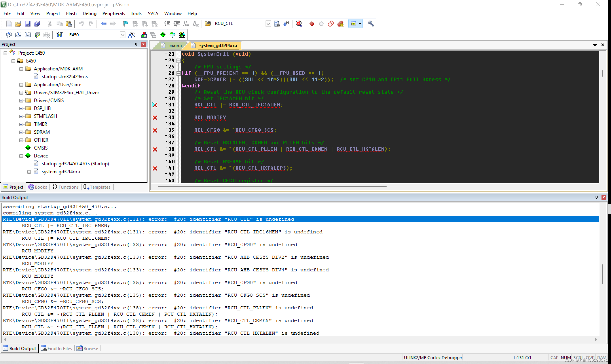The width and height of the screenshot is (611, 364).
Task: Open the E450 target selection dropdown
Action: coord(122,35)
